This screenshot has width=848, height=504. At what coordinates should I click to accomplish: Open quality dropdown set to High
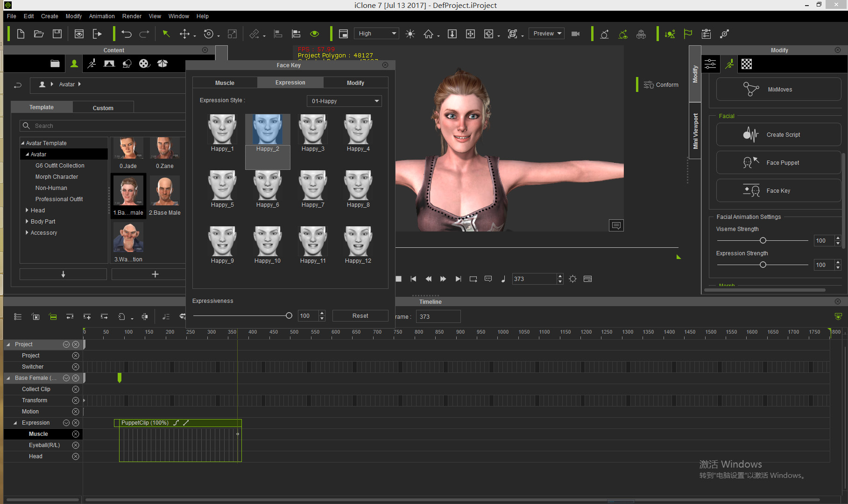coord(377,34)
